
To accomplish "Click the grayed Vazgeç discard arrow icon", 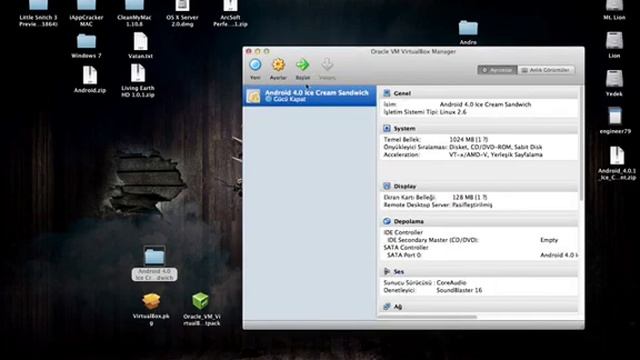I will (327, 64).
